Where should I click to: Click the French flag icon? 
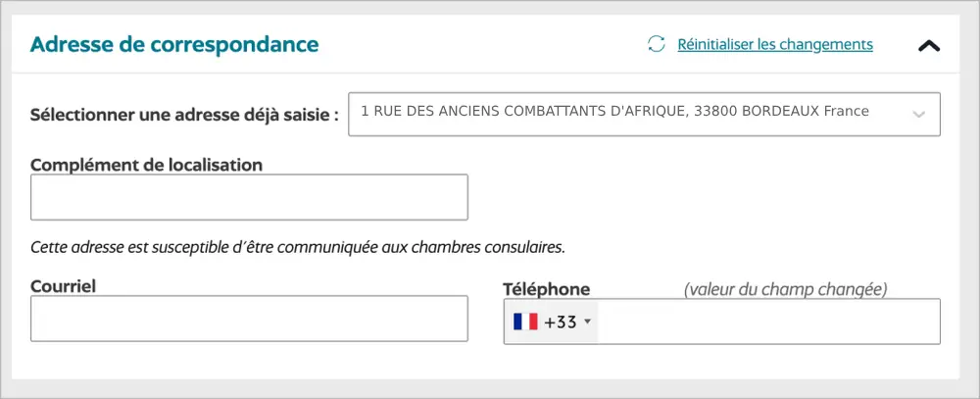(525, 322)
